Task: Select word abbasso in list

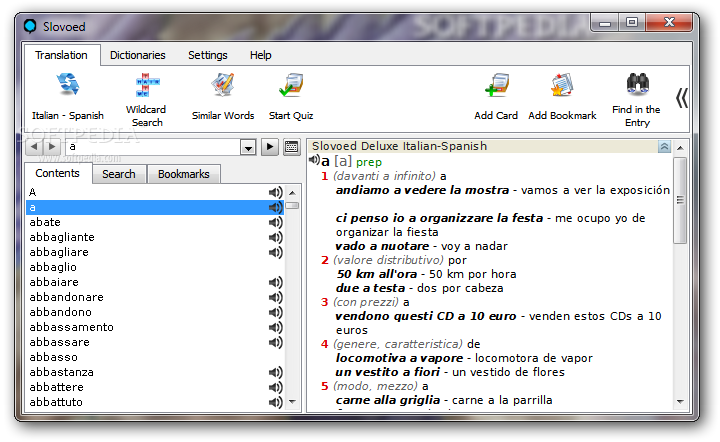Action: 155,357
